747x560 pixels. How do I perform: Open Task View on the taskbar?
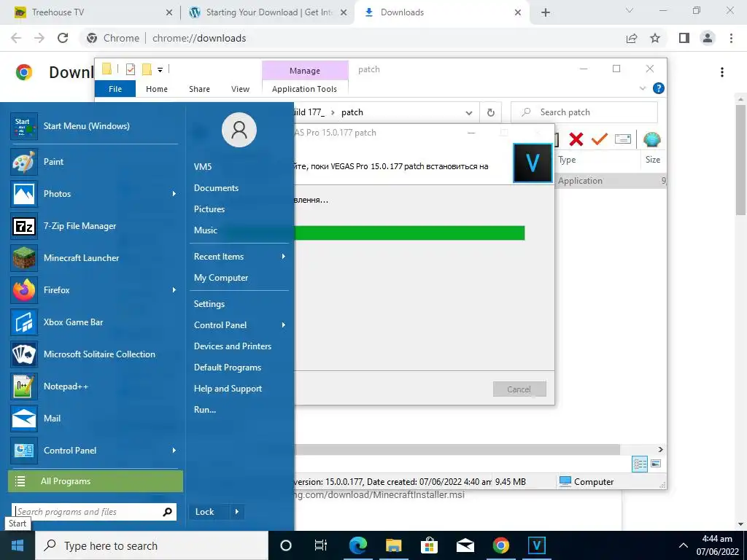[x=321, y=545]
